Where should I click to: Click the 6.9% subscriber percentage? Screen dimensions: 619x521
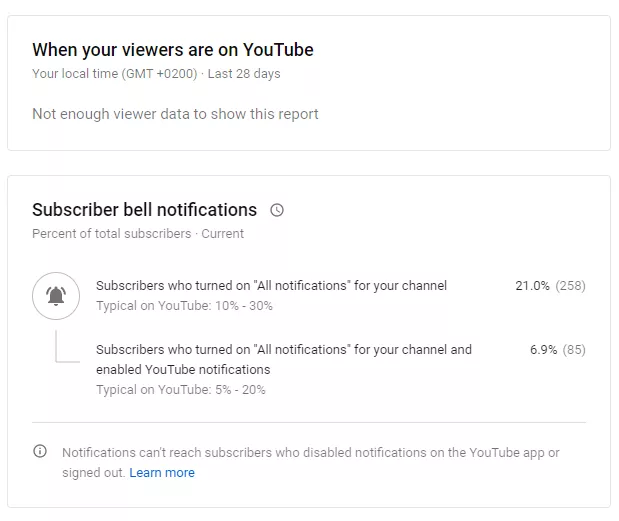point(543,350)
